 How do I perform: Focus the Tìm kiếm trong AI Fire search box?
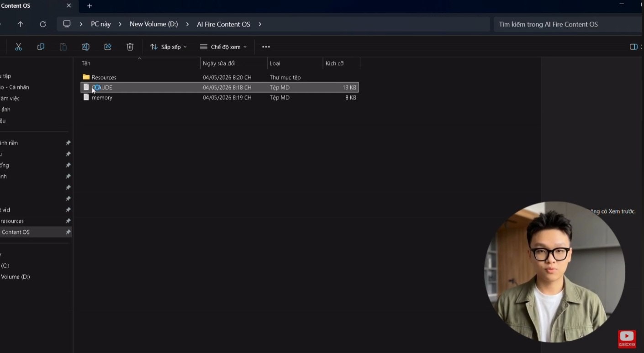coord(567,24)
